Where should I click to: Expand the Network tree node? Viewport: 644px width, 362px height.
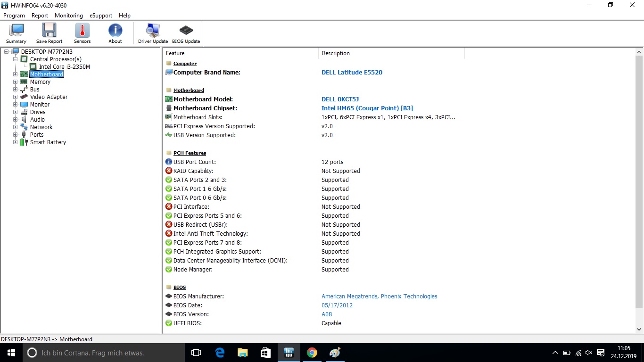(x=16, y=127)
